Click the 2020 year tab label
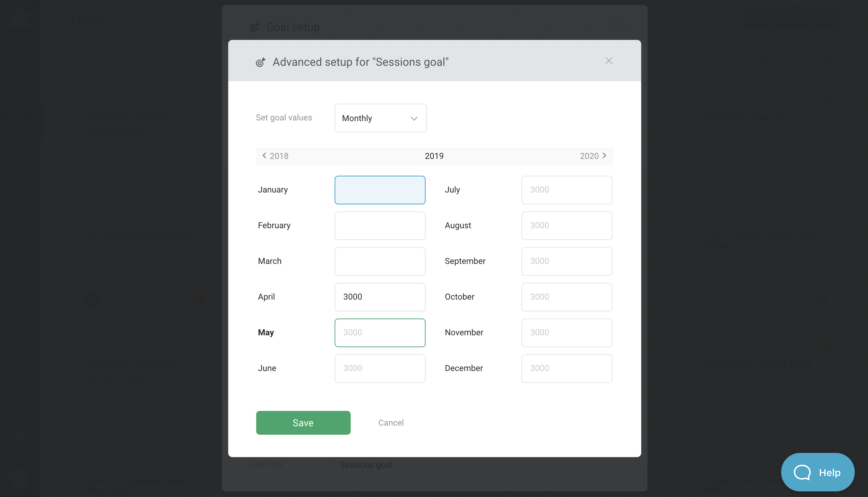 click(x=588, y=155)
